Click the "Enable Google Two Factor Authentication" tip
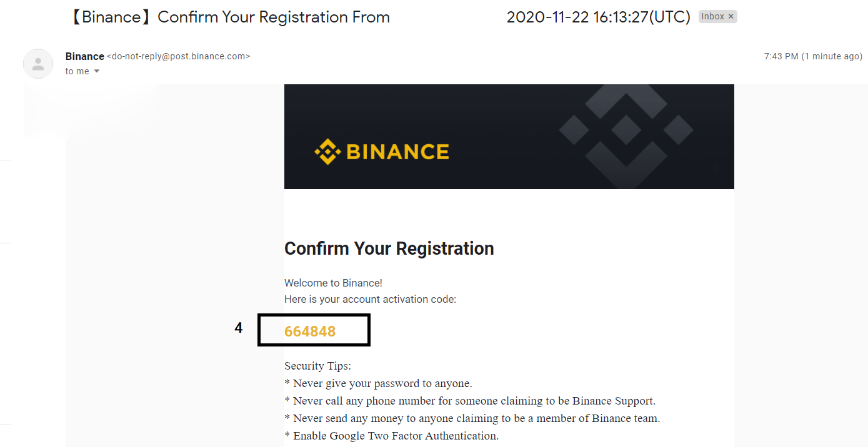Screen dimensions: 868x447 coord(391,436)
